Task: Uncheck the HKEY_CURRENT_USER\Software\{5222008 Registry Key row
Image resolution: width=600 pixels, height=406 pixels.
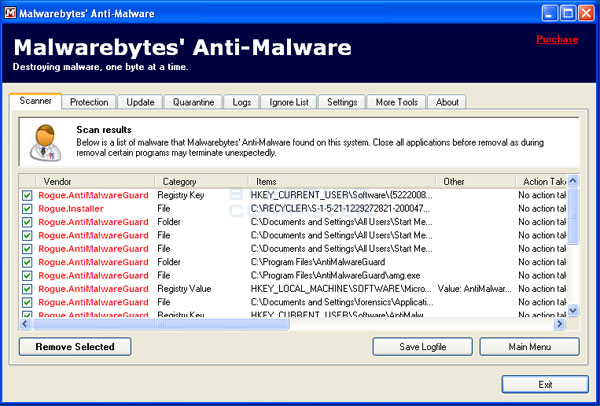Action: click(27, 196)
